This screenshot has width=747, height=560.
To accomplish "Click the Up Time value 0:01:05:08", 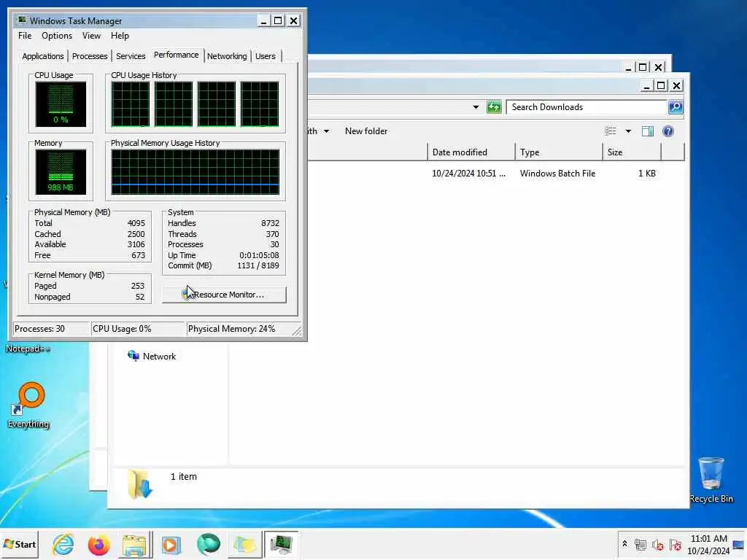I will coord(259,255).
